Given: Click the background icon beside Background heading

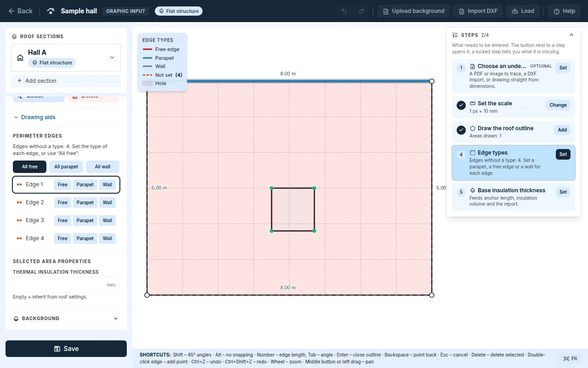Looking at the screenshot, I should click(x=16, y=318).
